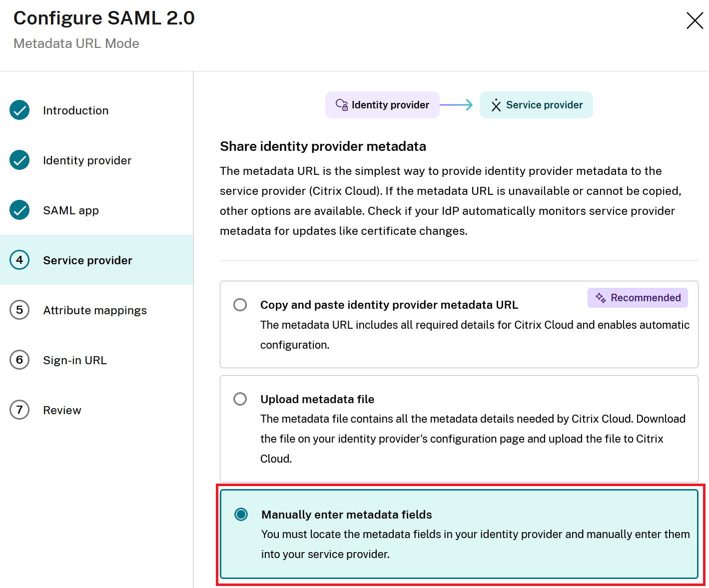Click the sparkle icon on the Recommended badge
This screenshot has height=588, width=709.
(x=600, y=297)
